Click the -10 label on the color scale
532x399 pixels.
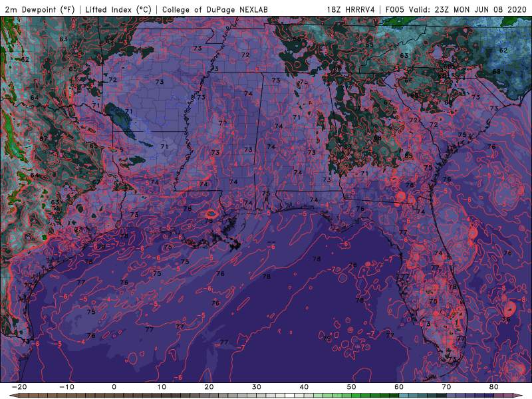click(66, 387)
